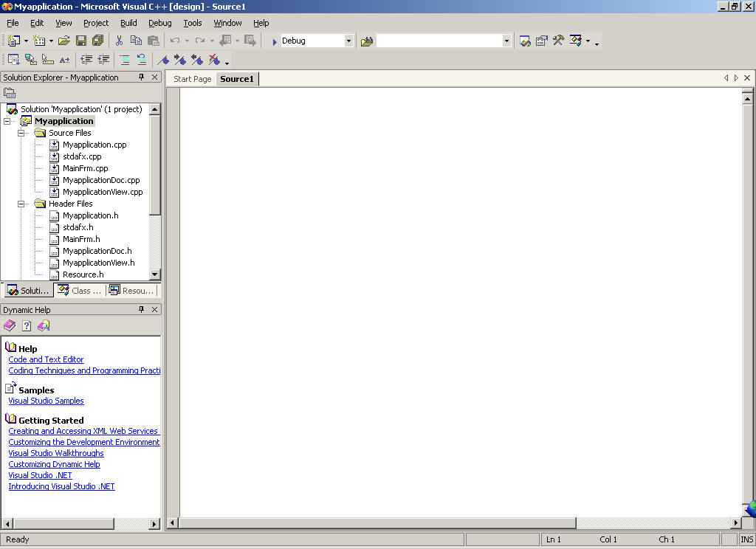Click the Save All icon
The image size is (756, 549).
(98, 41)
